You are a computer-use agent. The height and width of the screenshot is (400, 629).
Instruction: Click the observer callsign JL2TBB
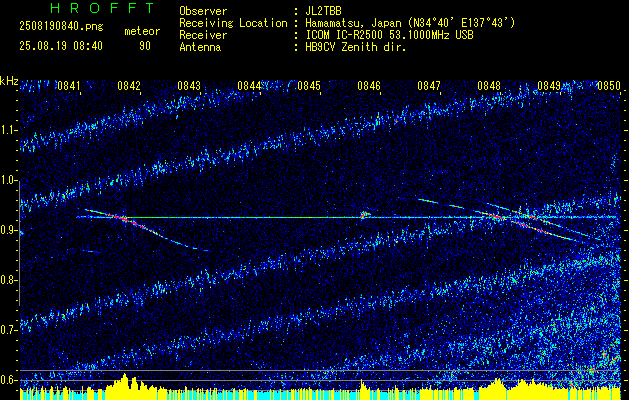323,11
